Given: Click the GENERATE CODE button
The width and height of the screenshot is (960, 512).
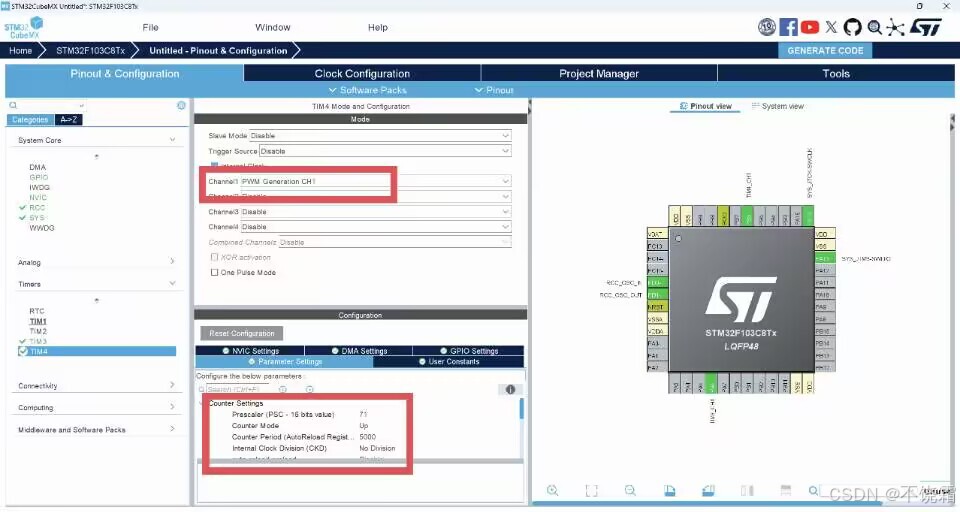Looking at the screenshot, I should coord(825,51).
